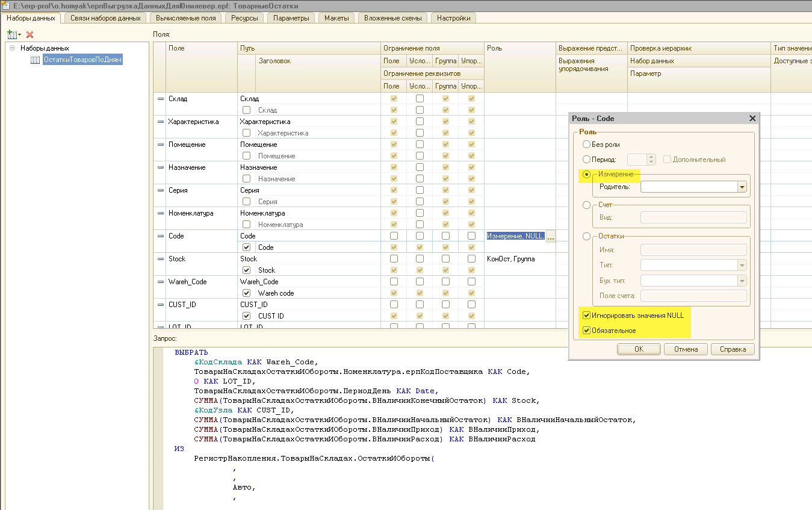This screenshot has height=510, width=812.
Task: Open the Ресурсы tab
Action: (244, 18)
